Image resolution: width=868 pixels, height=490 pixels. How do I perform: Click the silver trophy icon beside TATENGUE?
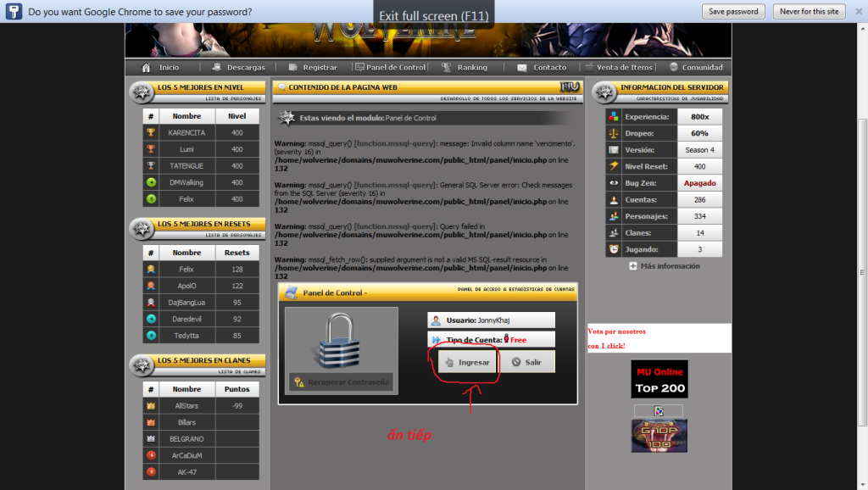(x=151, y=165)
